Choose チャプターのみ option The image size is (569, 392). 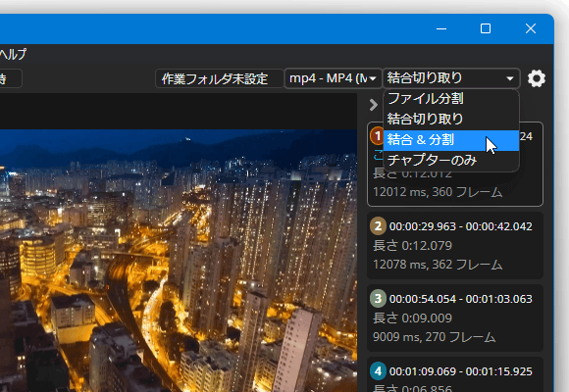(x=451, y=160)
